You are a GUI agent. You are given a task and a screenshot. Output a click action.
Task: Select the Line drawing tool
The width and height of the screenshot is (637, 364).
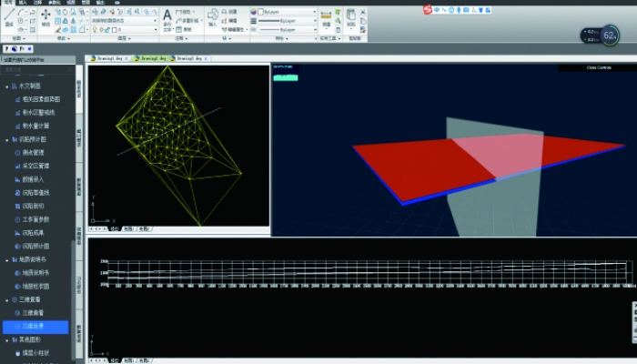click(x=9, y=22)
